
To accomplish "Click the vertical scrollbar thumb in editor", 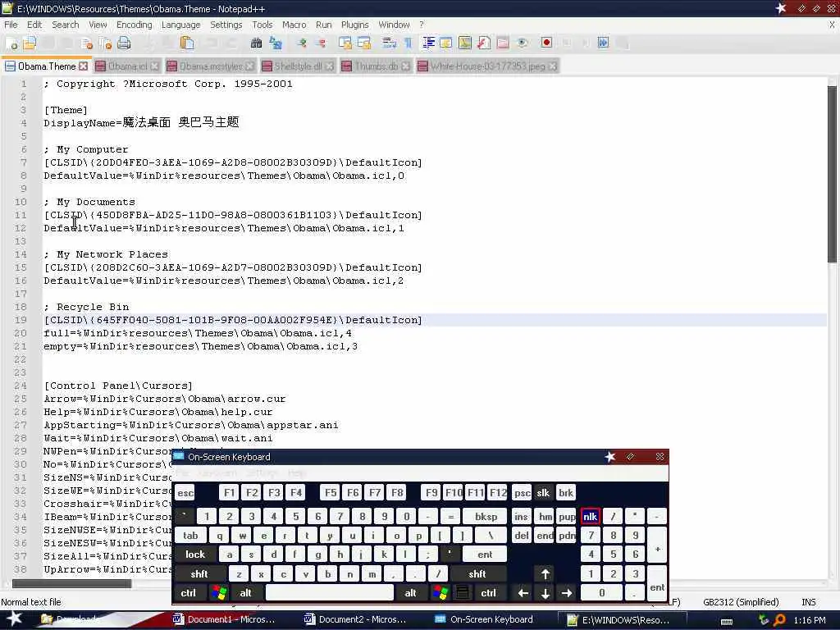I will point(832,174).
